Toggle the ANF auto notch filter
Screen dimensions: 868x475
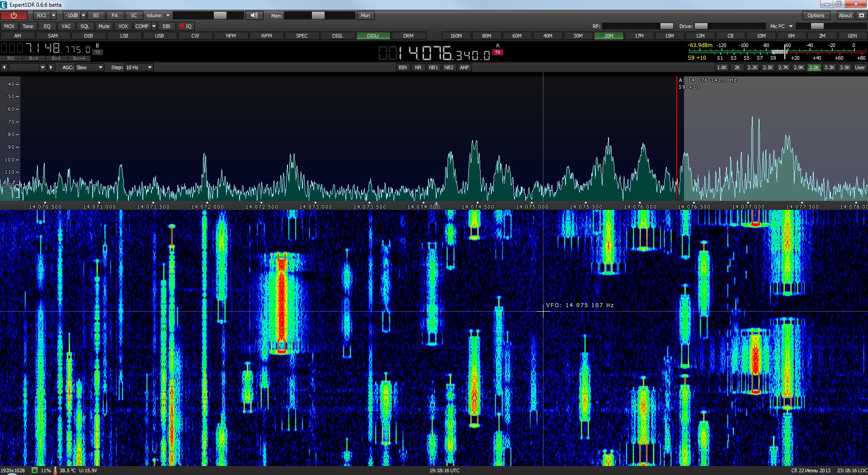[x=464, y=67]
